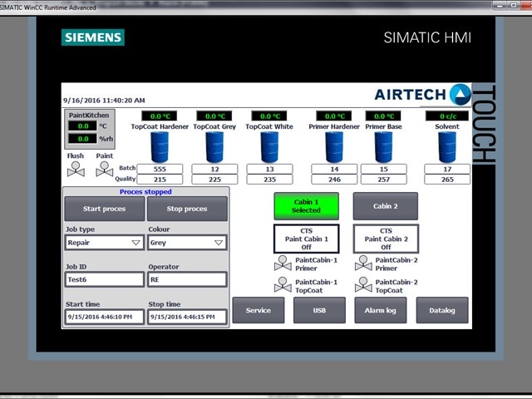Image resolution: width=532 pixels, height=399 pixels.
Task: Click TopCoat Grey batch value 12
Action: (214, 169)
